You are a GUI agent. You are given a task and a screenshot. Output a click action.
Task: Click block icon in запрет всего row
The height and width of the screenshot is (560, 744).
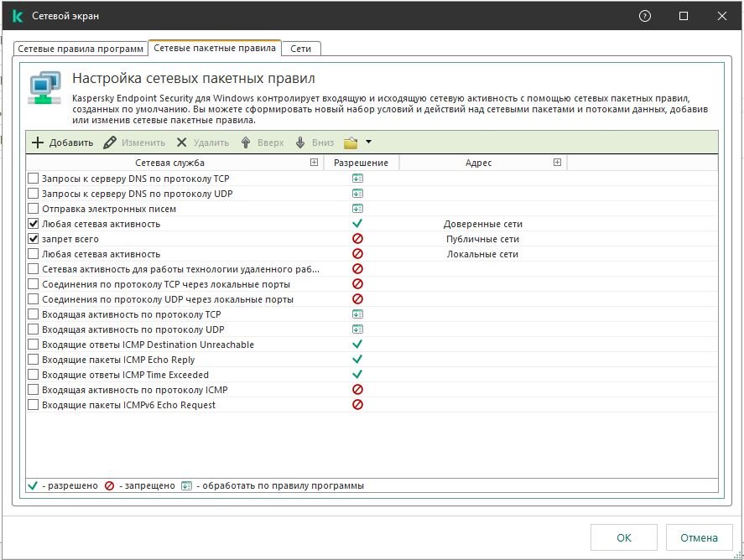coord(357,239)
